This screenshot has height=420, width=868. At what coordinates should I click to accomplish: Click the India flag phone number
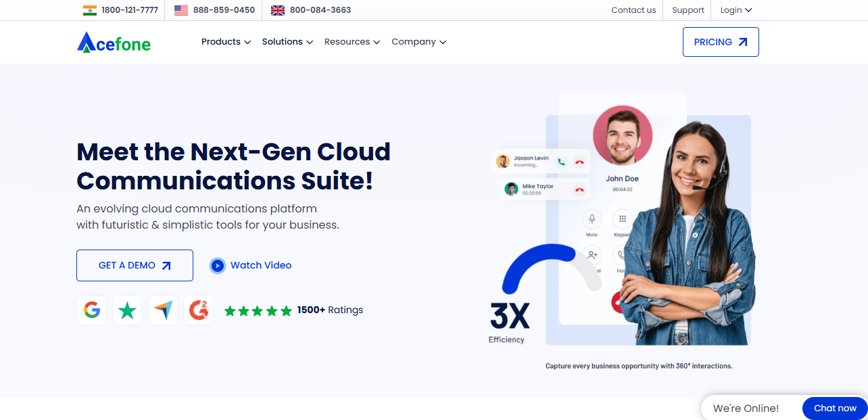[x=121, y=10]
